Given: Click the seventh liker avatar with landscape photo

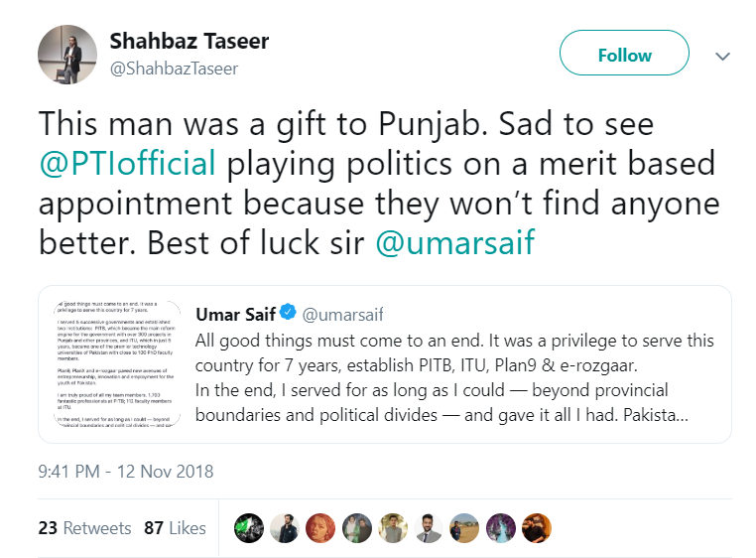Looking at the screenshot, I should point(463,527).
